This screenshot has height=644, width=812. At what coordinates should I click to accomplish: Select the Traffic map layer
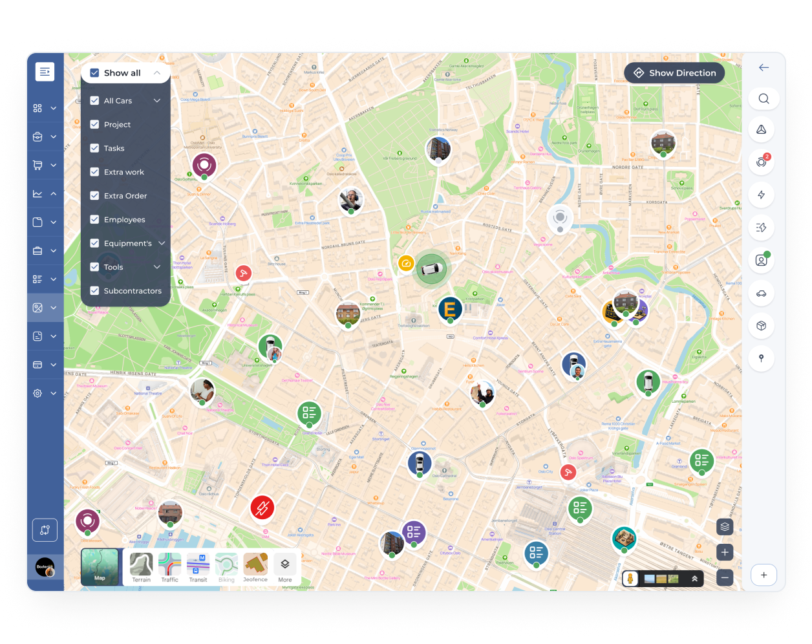click(x=169, y=568)
